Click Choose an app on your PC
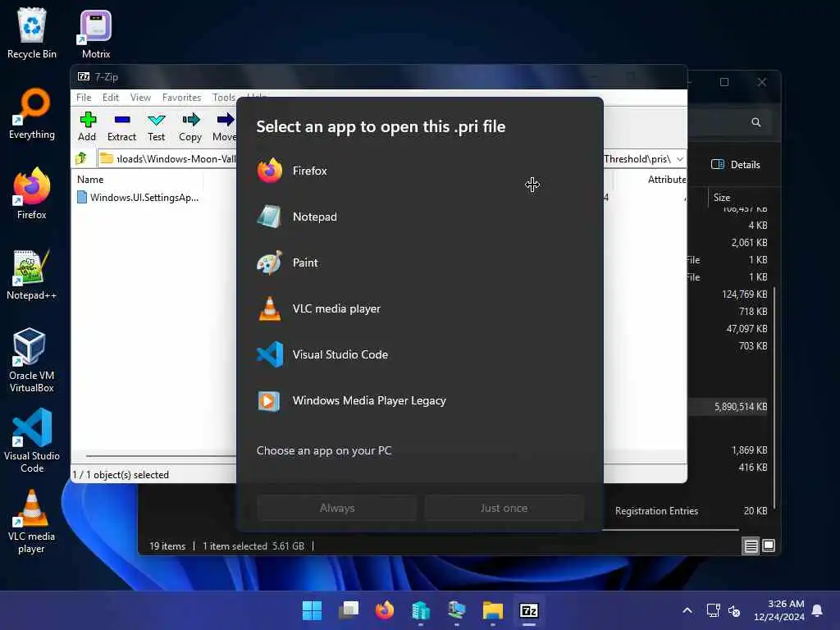This screenshot has width=840, height=630. [323, 450]
